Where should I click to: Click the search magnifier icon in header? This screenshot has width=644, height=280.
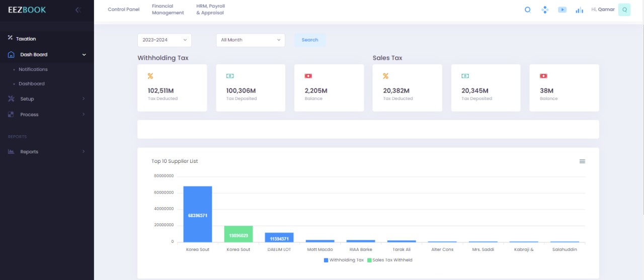pyautogui.click(x=527, y=10)
